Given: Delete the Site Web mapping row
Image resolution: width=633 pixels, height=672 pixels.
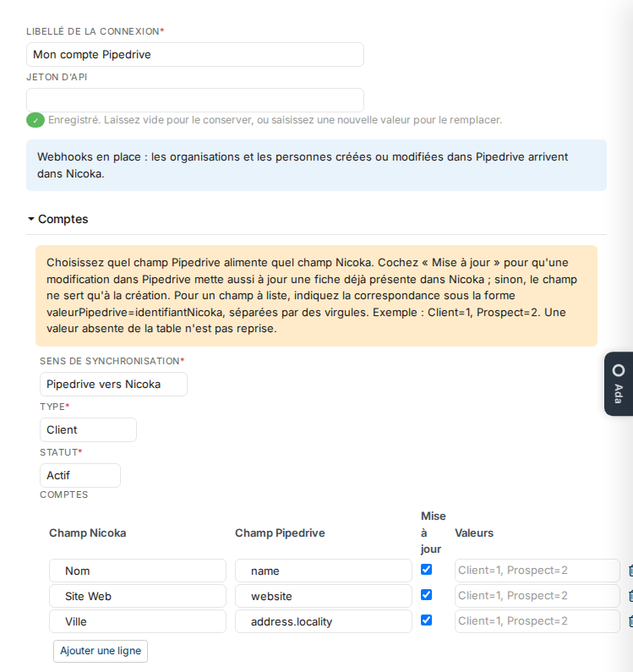Looking at the screenshot, I should (630, 596).
